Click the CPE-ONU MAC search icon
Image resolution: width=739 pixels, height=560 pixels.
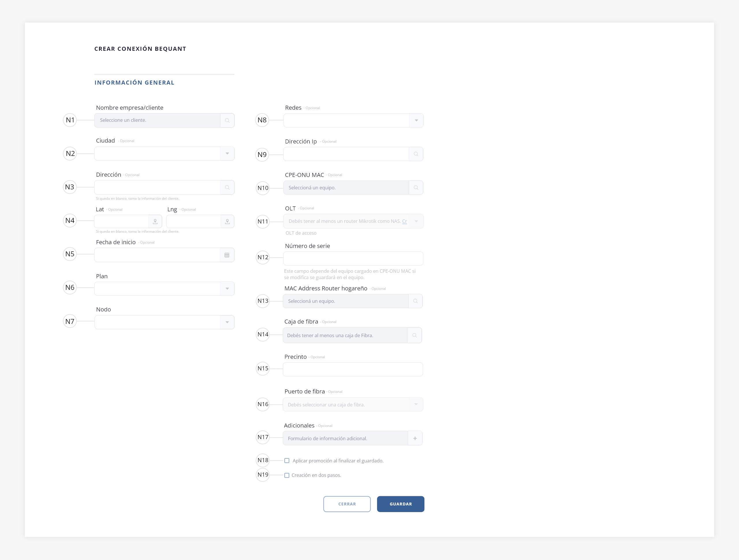coord(416,188)
